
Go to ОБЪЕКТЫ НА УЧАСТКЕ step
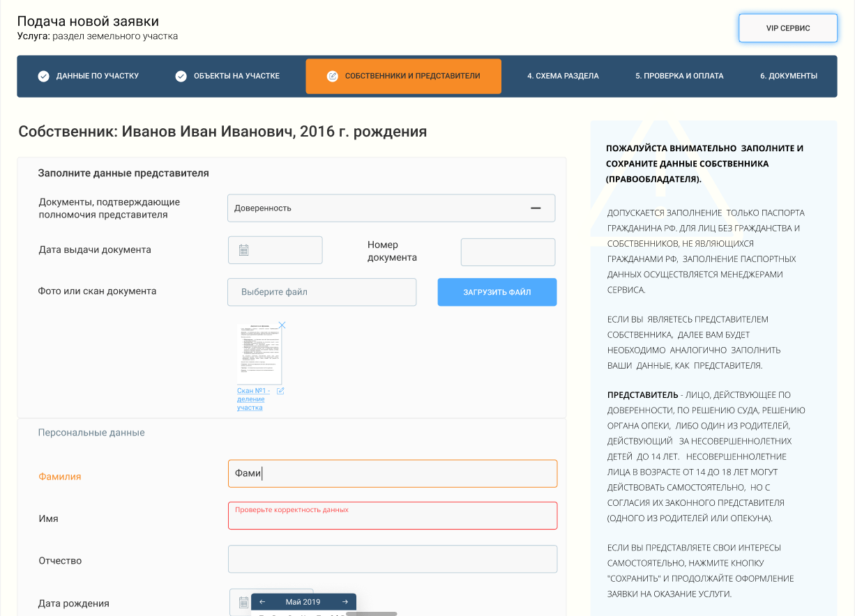coord(227,76)
